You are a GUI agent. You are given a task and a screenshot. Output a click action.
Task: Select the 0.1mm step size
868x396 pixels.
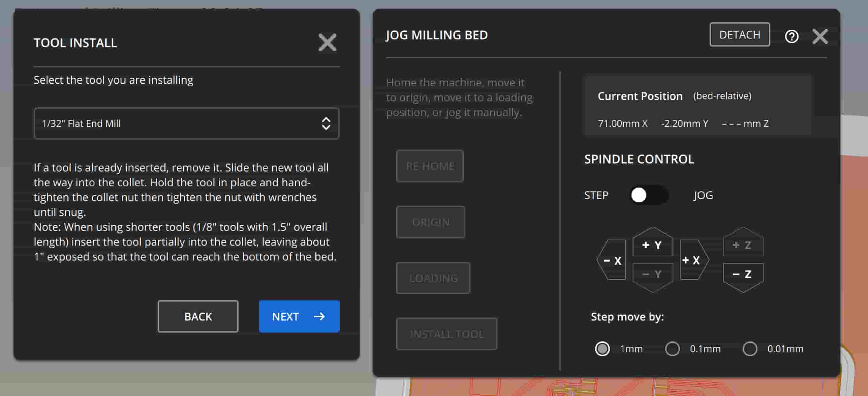coord(672,348)
